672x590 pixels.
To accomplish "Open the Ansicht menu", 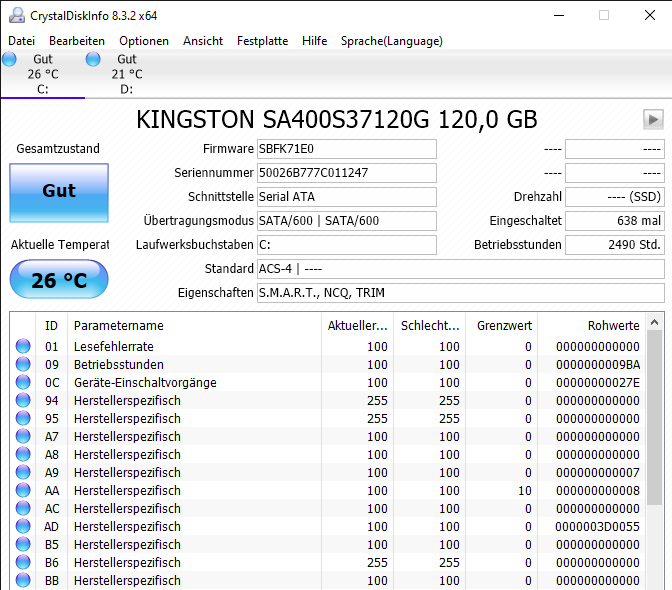I will 203,41.
